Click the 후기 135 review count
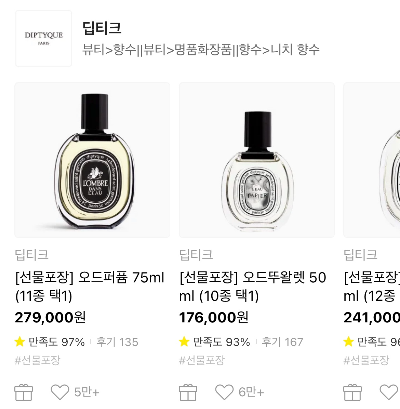The width and height of the screenshot is (400, 409). 117,342
